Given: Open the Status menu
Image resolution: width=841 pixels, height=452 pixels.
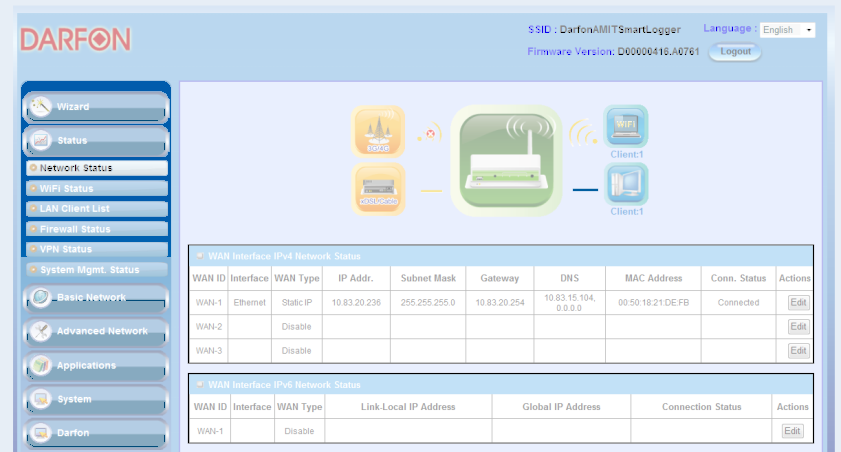Looking at the screenshot, I should point(96,140).
